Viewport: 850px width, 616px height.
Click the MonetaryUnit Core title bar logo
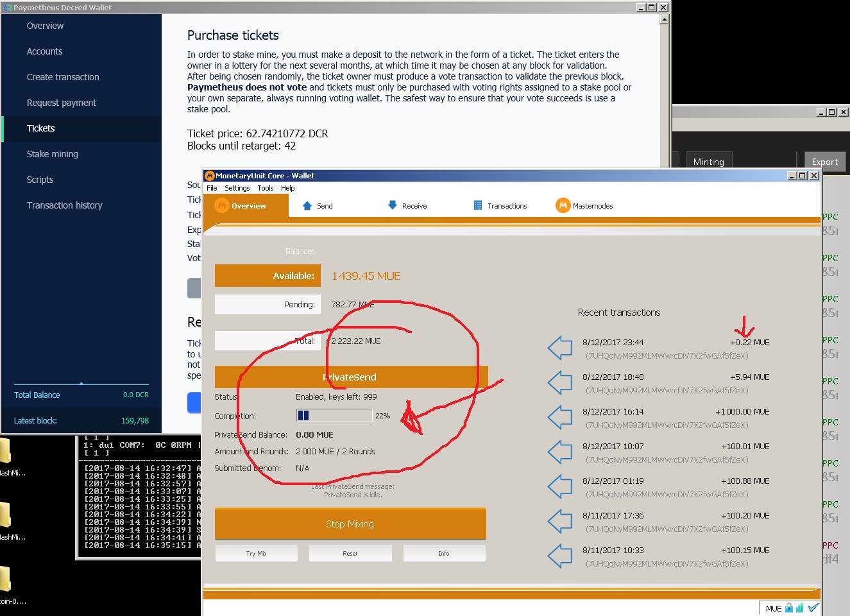pos(209,176)
